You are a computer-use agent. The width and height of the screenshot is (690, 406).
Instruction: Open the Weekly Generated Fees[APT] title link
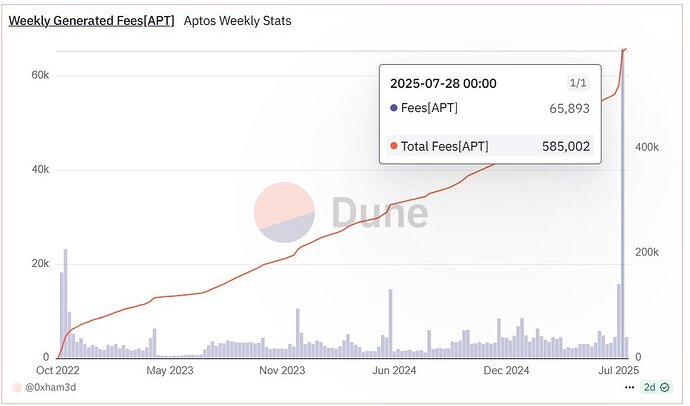pyautogui.click(x=91, y=21)
